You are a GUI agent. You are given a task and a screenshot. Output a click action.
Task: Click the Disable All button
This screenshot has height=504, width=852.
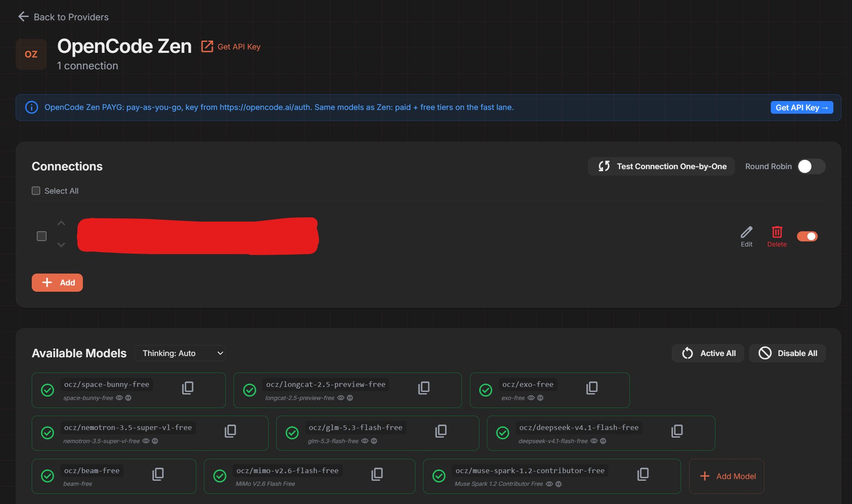click(x=787, y=353)
